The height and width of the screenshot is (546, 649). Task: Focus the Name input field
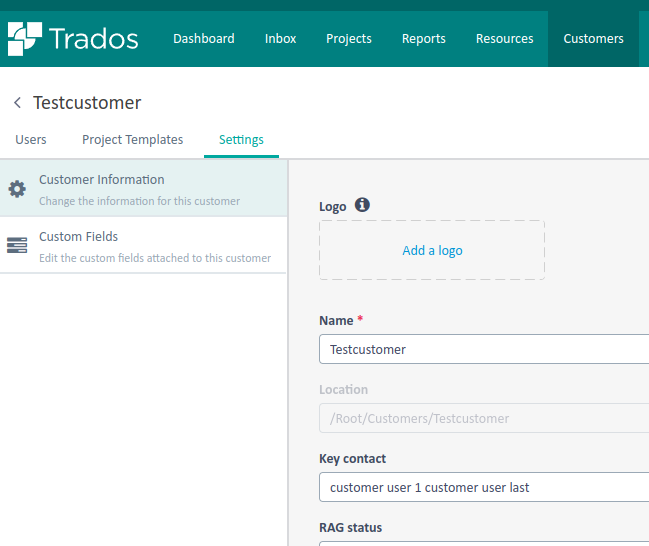point(484,349)
